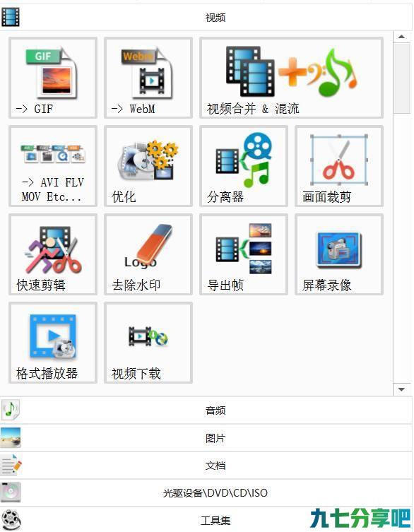
Task: Open the 光驱设备\DVD\CD\ISO section
Action: tap(206, 493)
